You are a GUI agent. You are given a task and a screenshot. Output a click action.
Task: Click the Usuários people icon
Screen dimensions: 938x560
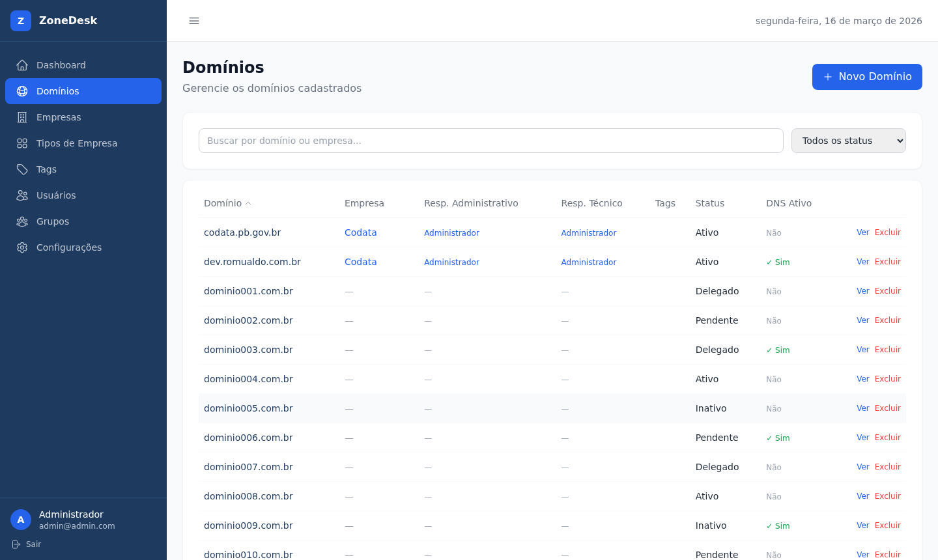22,195
